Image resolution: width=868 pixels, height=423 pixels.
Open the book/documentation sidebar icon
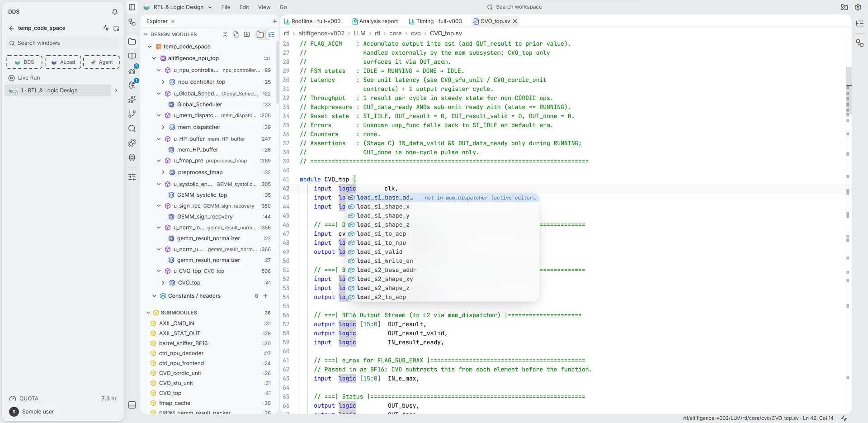[132, 56]
